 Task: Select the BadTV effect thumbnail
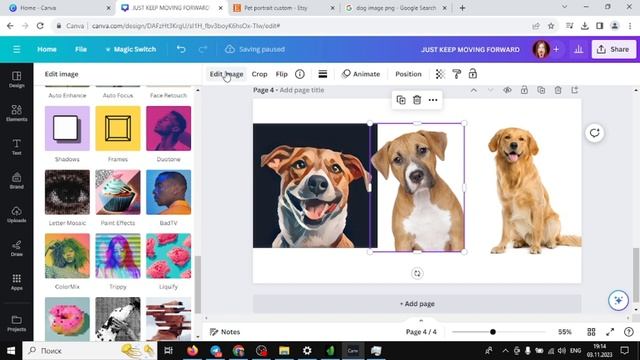click(169, 192)
